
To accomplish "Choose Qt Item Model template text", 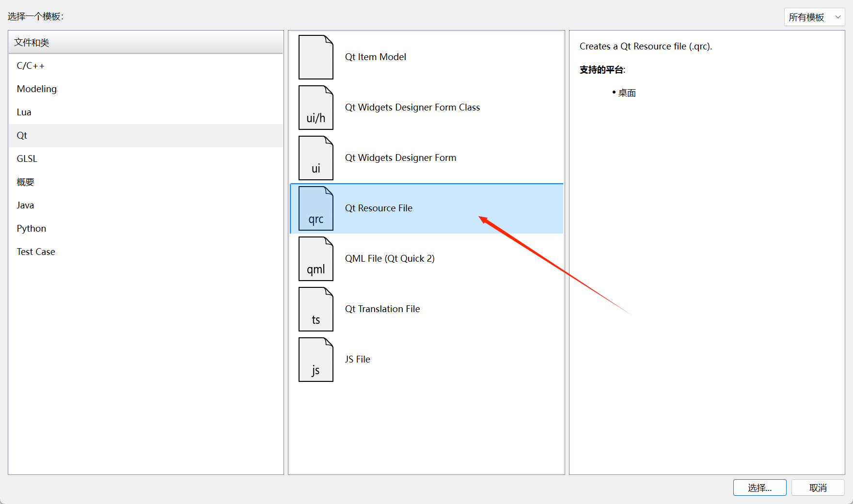I will [x=376, y=57].
